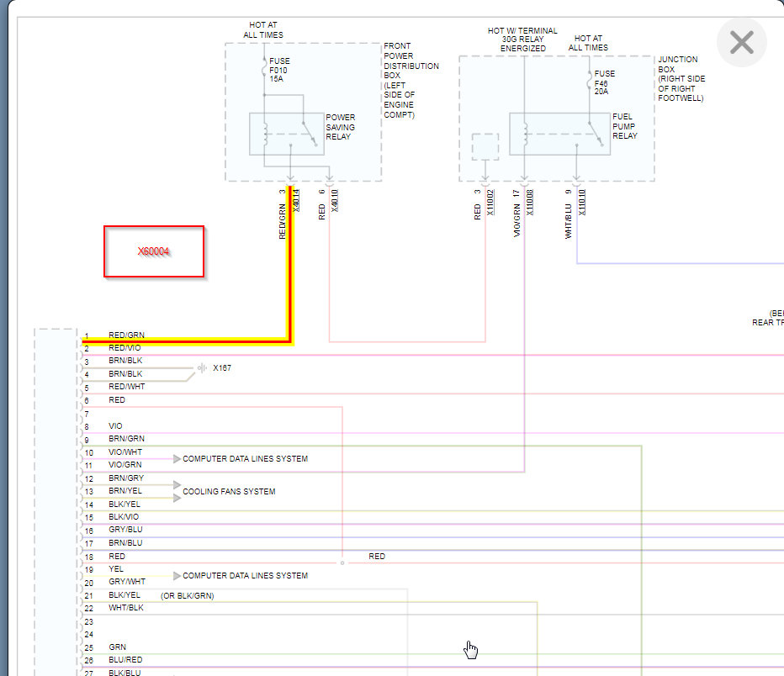
Task: Click arrow beside COOLING FANS SYSTEM at pin 13
Action: pos(177,498)
